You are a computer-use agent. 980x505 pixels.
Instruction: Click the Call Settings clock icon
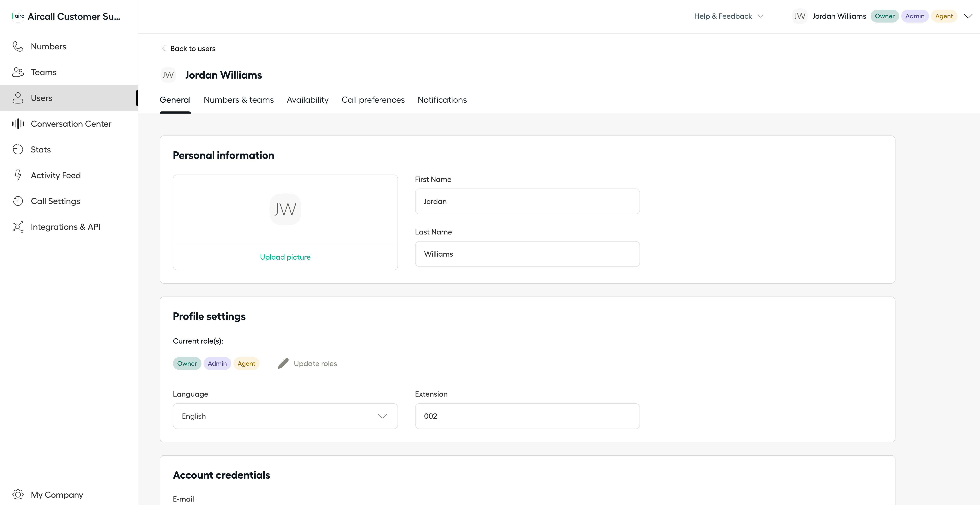[x=18, y=201]
